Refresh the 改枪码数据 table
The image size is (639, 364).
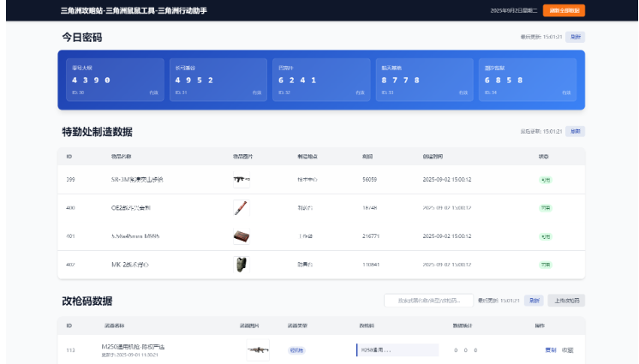534,301
